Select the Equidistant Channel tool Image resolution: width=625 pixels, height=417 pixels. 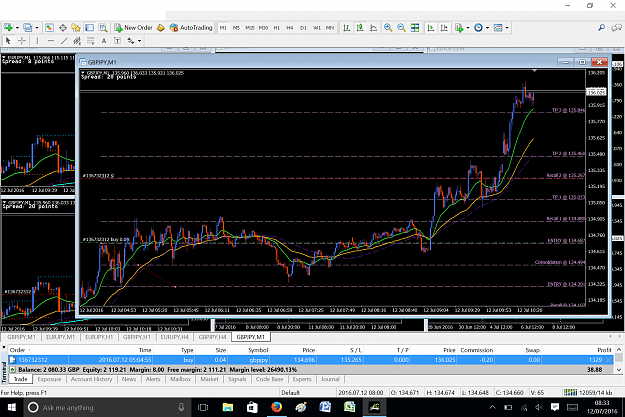(77, 41)
